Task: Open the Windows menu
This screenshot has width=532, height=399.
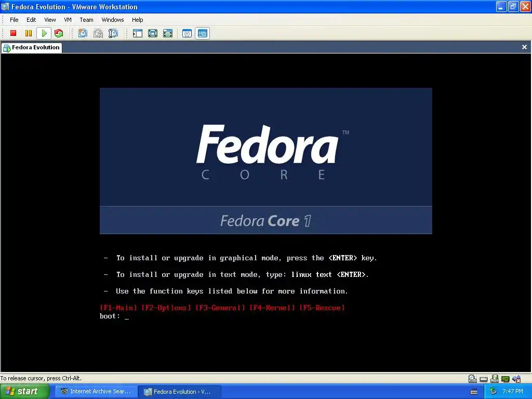Action: [x=113, y=20]
